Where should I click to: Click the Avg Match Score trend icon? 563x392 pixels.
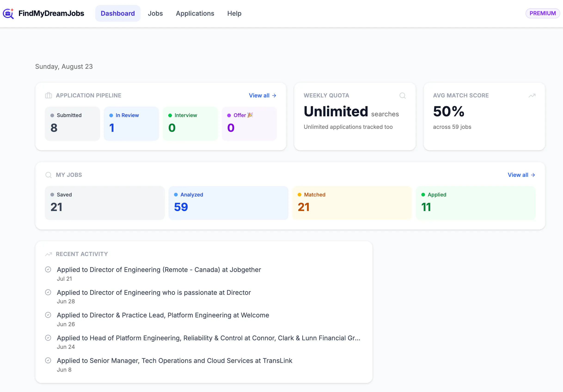tap(532, 95)
